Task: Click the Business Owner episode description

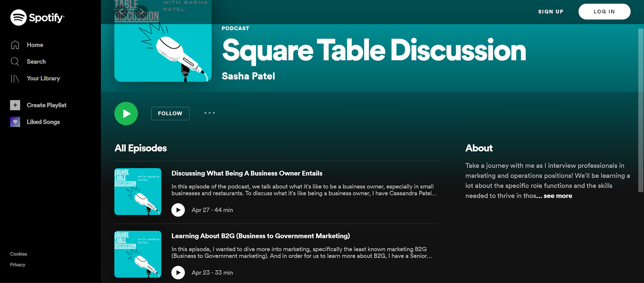Action: (304, 190)
